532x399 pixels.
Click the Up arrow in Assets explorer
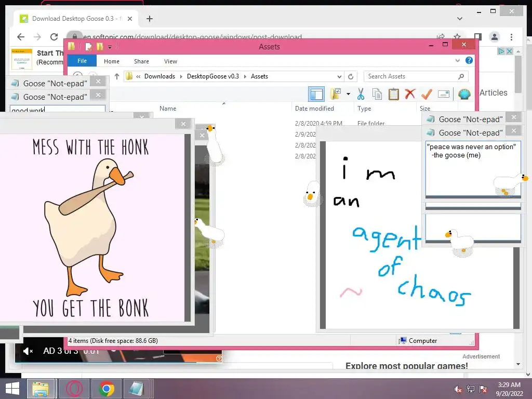(x=117, y=76)
